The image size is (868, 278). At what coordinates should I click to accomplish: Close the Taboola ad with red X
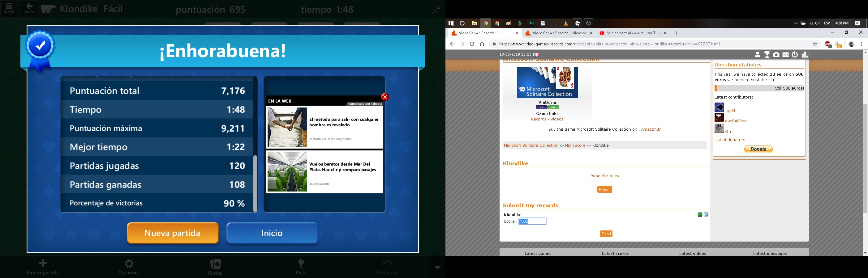click(x=385, y=97)
